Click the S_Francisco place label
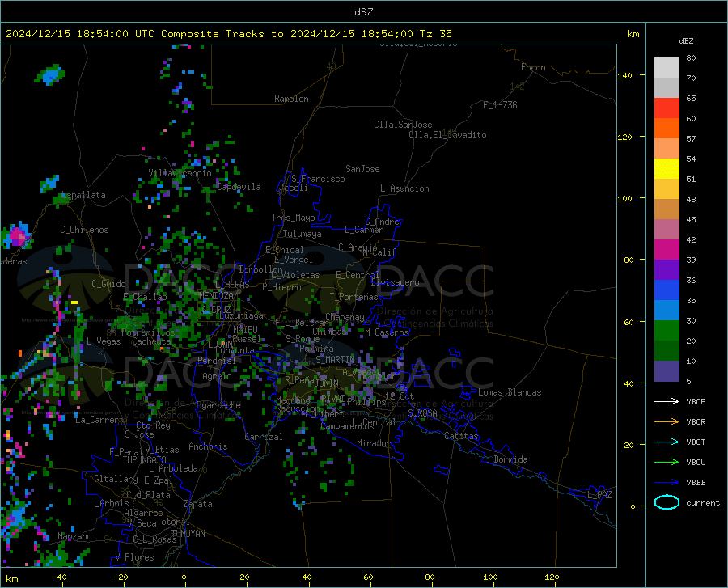Viewport: 728px width, 588px height. [x=318, y=179]
